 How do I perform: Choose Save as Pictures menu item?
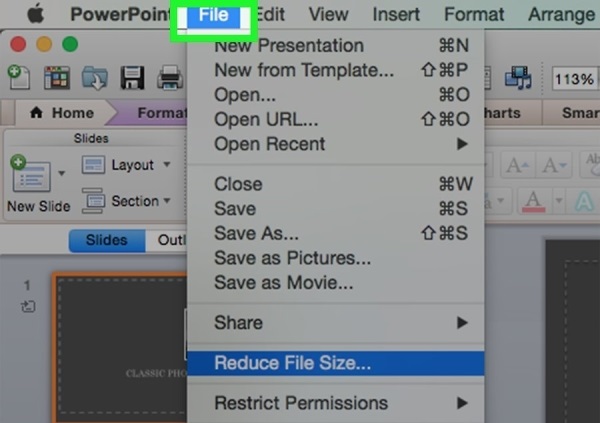[x=292, y=258]
